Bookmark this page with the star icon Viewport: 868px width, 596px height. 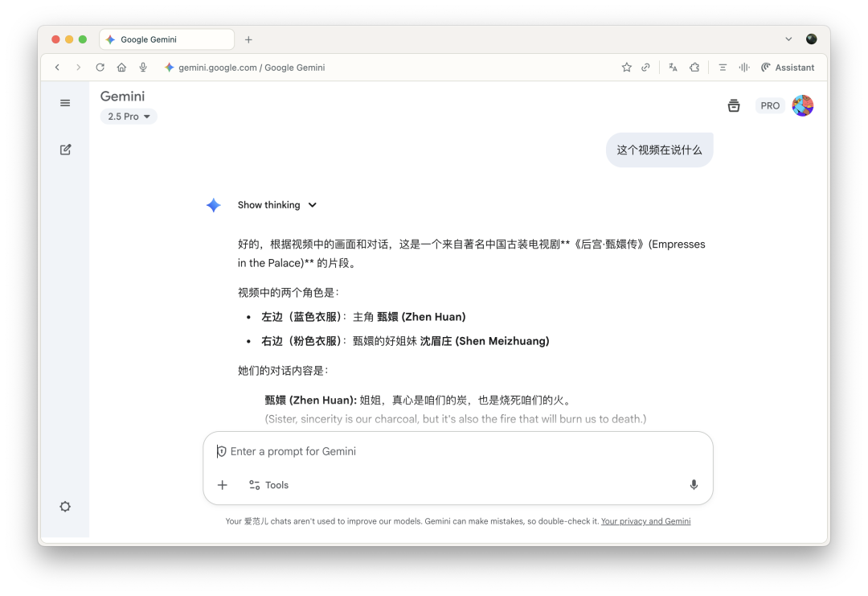[x=626, y=68]
